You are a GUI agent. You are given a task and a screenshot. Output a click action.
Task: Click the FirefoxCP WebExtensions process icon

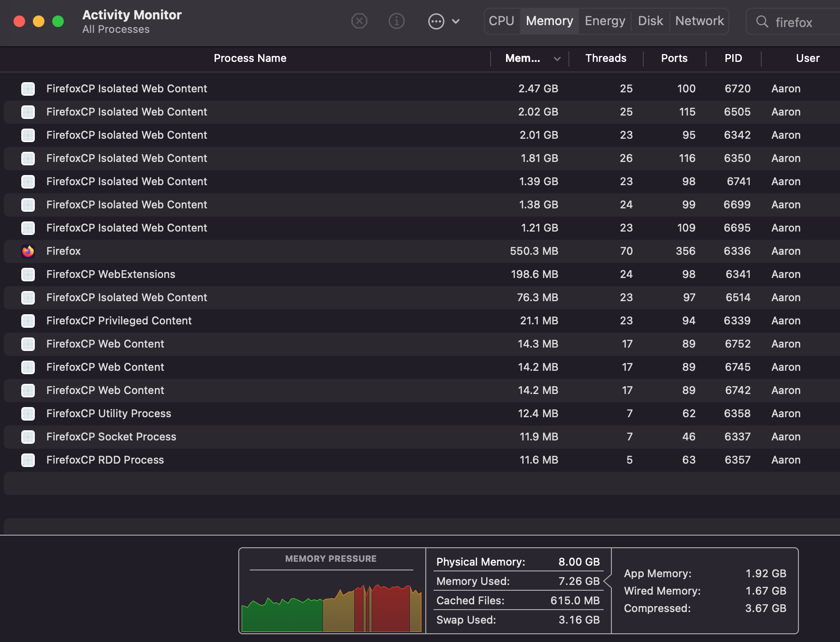28,274
